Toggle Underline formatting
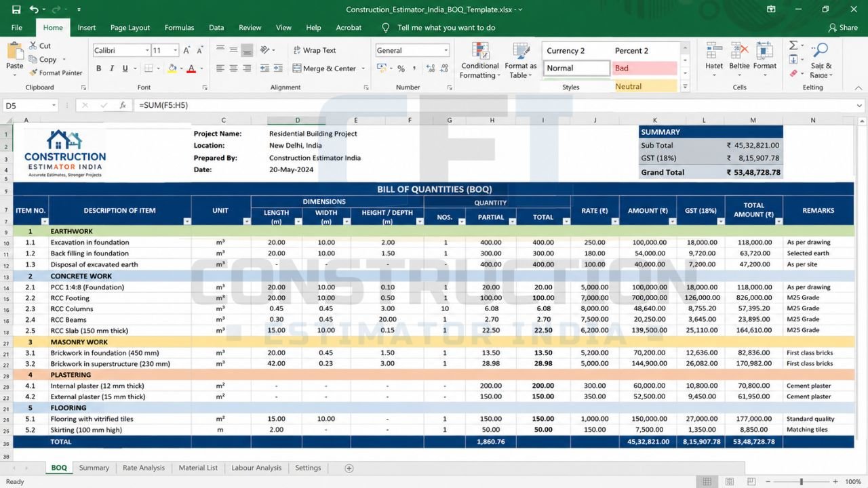This screenshot has height=488, width=868. pos(125,68)
